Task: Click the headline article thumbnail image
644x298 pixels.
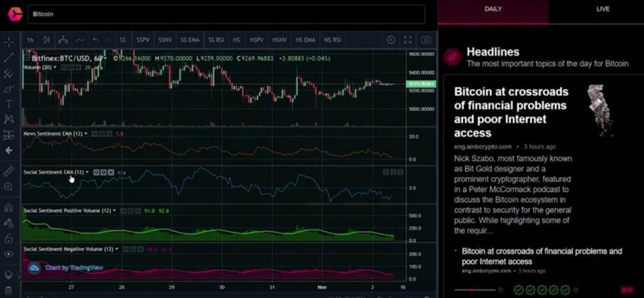Action: pyautogui.click(x=600, y=110)
